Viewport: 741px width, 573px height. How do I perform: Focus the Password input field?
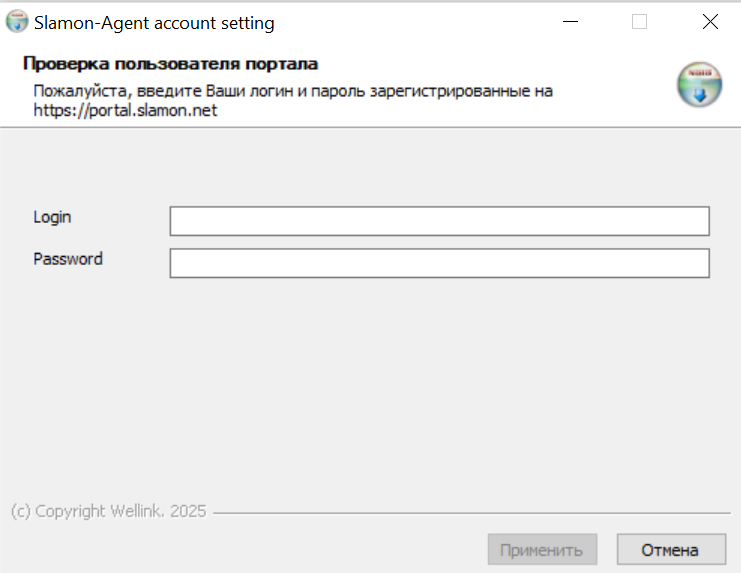point(439,263)
